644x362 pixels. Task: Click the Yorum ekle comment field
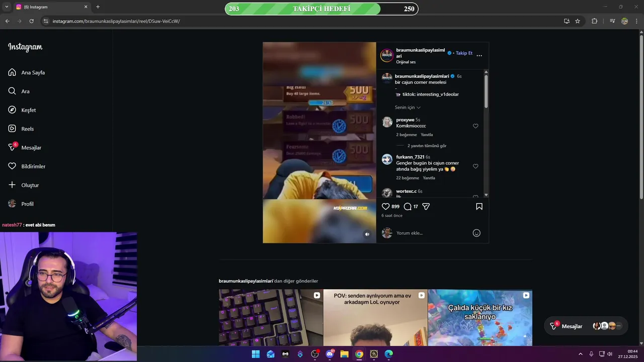point(433,233)
